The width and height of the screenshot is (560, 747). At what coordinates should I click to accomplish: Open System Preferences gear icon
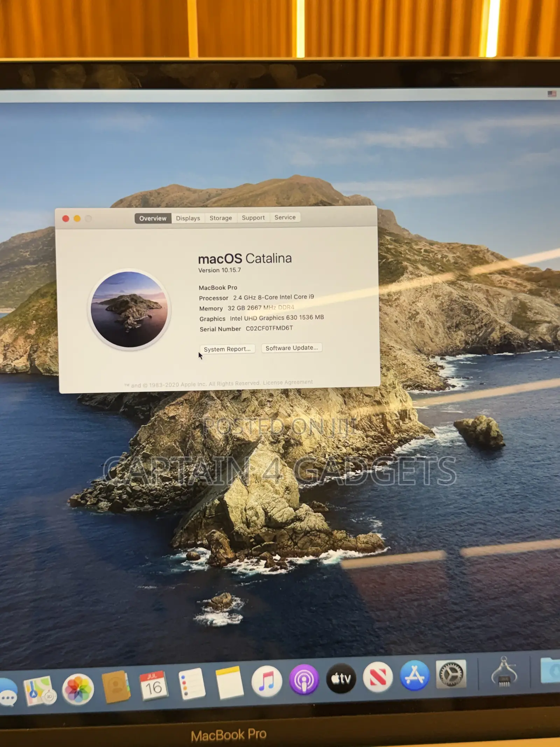pyautogui.click(x=451, y=674)
